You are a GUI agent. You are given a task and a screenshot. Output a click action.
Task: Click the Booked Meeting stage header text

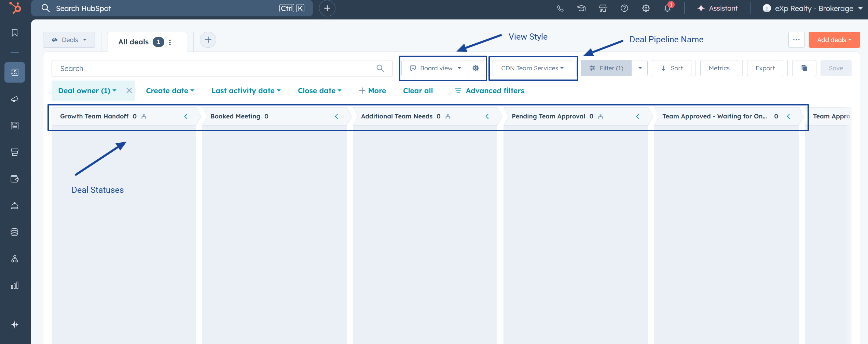235,116
